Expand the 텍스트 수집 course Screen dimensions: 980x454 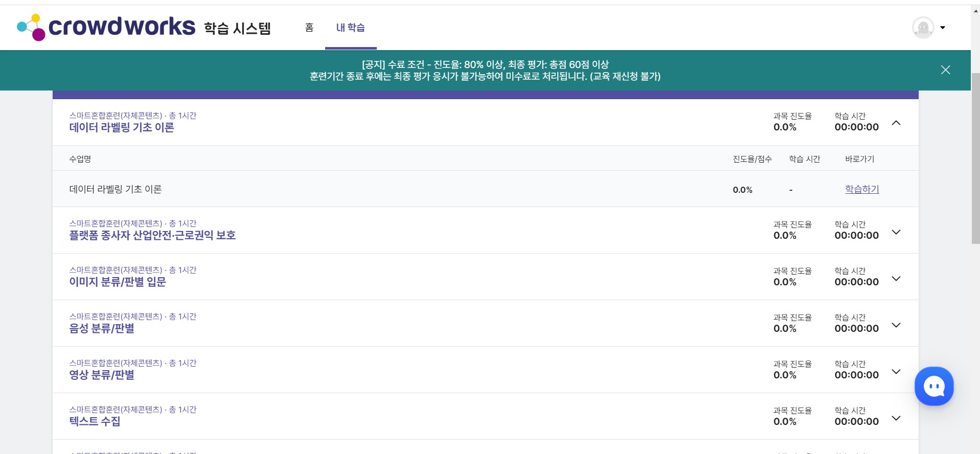[896, 418]
